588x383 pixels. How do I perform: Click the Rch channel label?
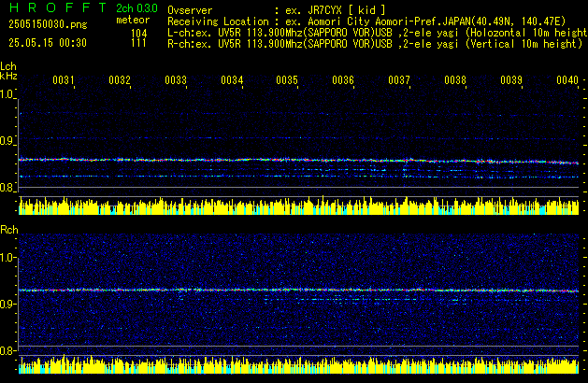click(9, 230)
